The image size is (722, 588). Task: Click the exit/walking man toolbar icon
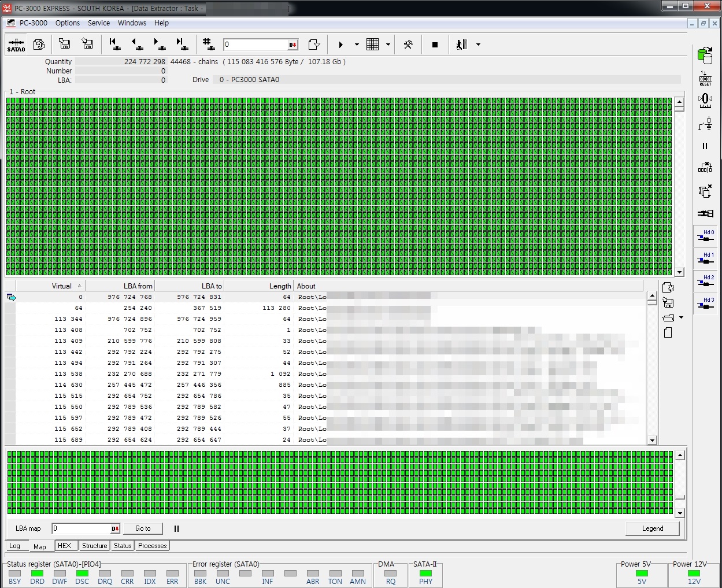461,45
